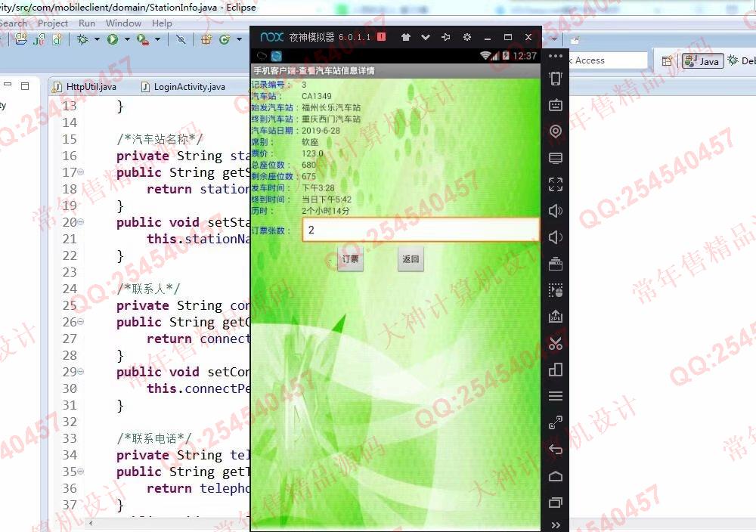The image size is (756, 532).
Task: Open the Nox sidebar three-dots menu
Action: tap(556, 56)
